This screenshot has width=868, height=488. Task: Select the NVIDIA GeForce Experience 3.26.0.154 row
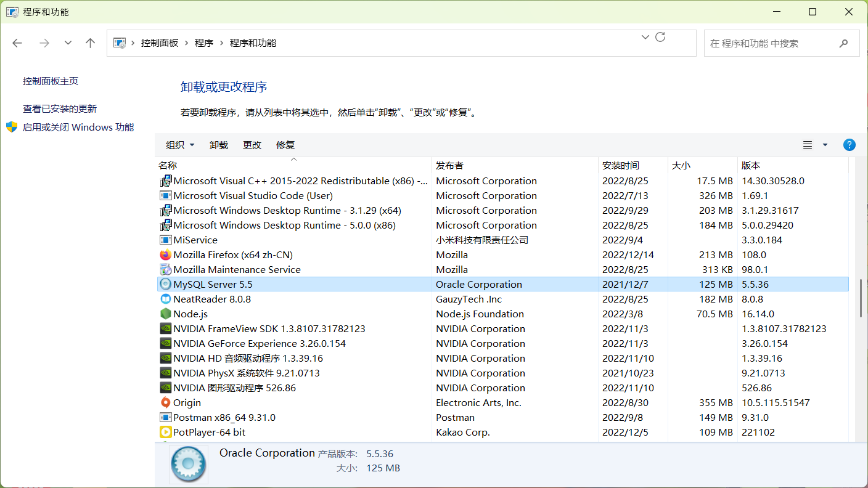click(x=502, y=343)
